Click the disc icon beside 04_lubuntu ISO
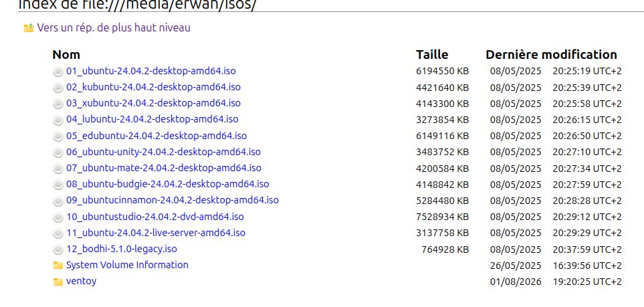This screenshot has height=307, width=644. point(58,120)
